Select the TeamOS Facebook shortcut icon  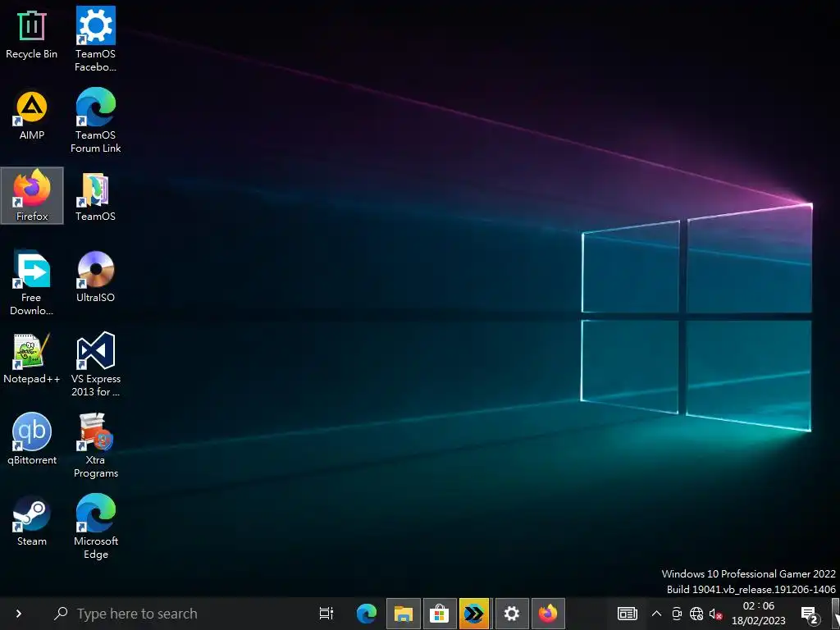95,39
